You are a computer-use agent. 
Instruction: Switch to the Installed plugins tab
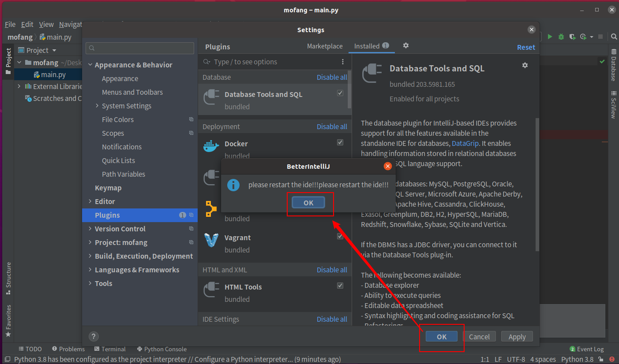tap(371, 46)
